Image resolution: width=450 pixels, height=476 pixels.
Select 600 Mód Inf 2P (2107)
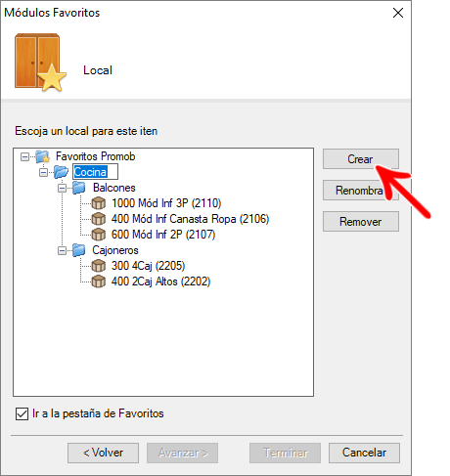[x=163, y=235]
